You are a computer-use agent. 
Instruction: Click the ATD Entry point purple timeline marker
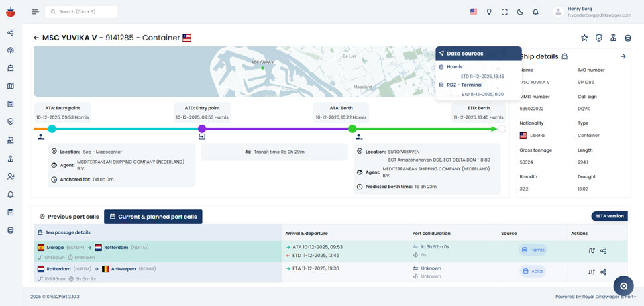(202, 129)
